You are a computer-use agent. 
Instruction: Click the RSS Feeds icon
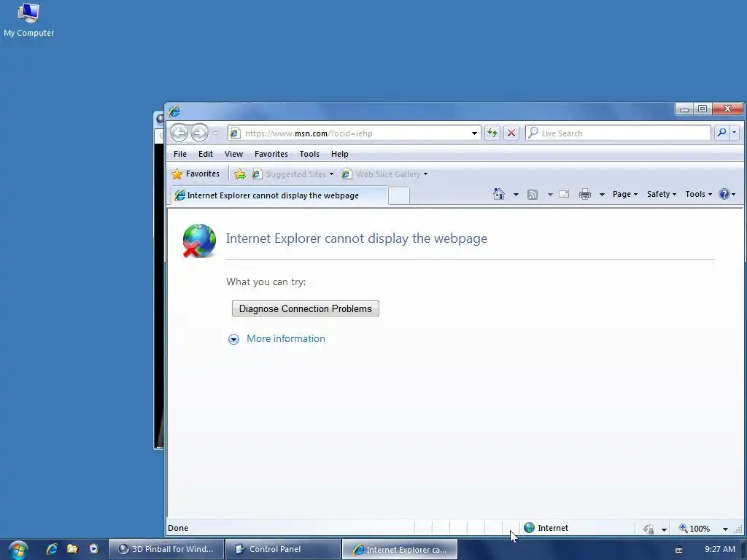[x=533, y=194]
